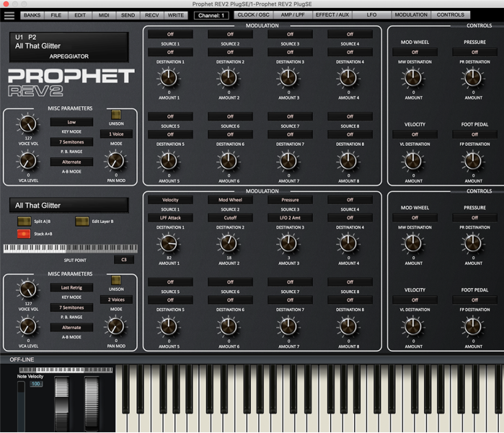Click the pitch bend wheel
504x433 pixels.
point(62,403)
